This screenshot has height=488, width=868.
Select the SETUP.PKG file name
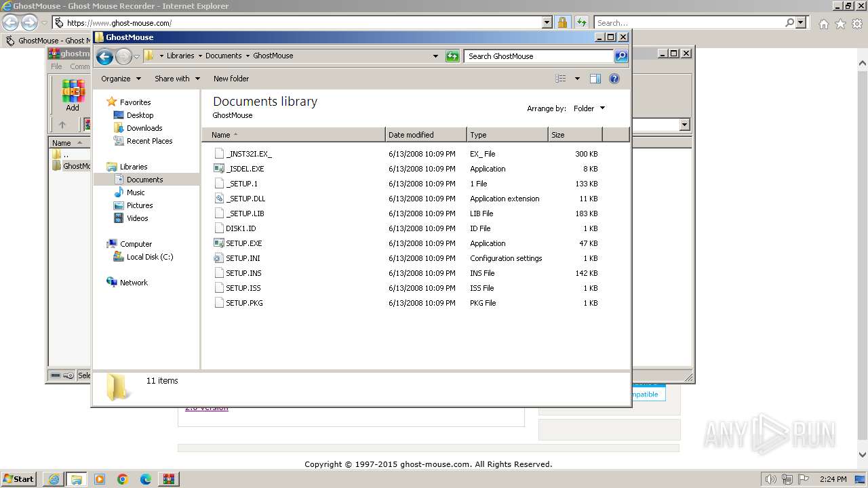tap(244, 303)
